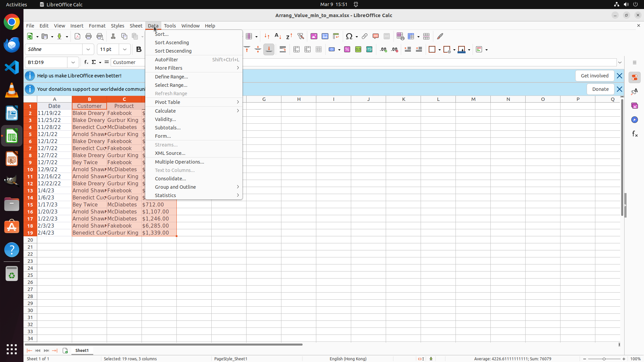
Task: Create a new spreadsheet with the New icon
Action: 30,36
